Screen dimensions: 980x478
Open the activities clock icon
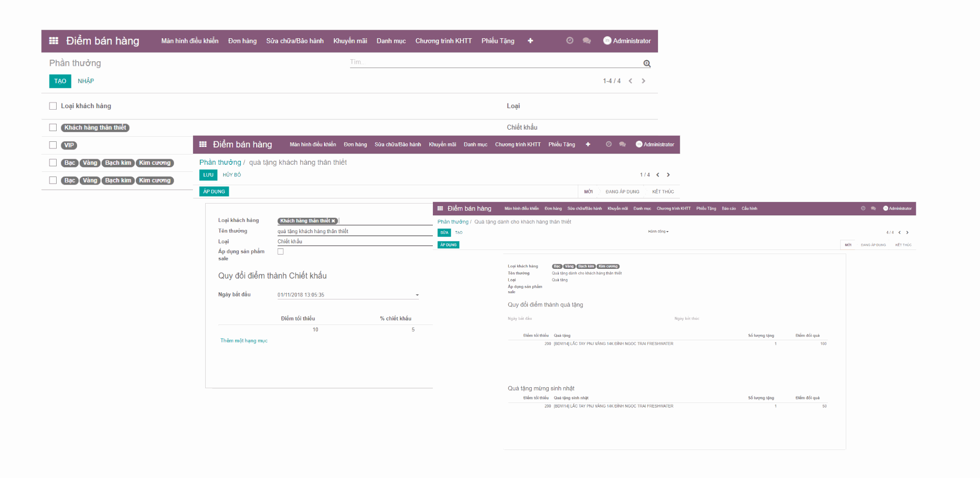(x=570, y=40)
